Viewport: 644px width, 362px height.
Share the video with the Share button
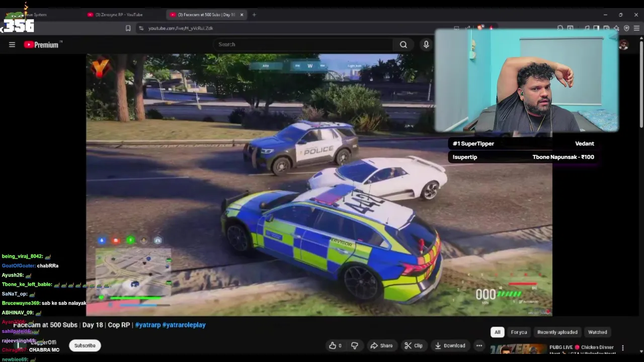click(x=381, y=345)
